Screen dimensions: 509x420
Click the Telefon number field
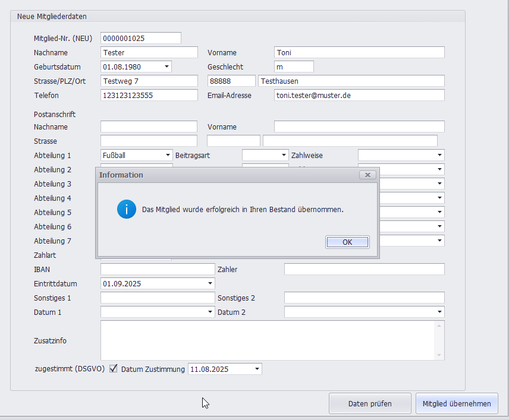pyautogui.click(x=149, y=95)
